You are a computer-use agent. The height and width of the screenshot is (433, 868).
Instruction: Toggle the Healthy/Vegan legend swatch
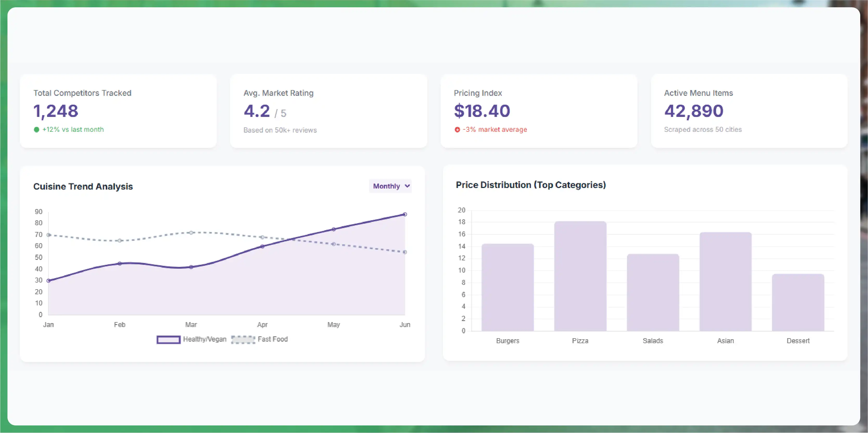(168, 339)
